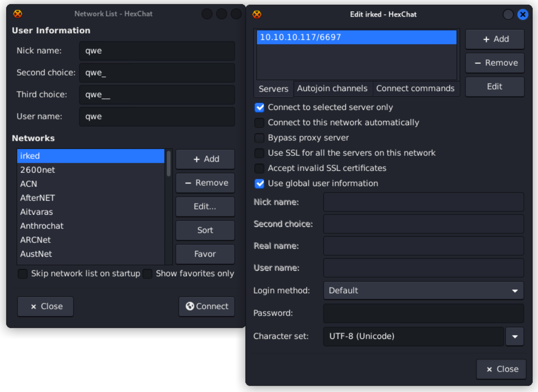538x392 pixels.
Task: Click Second choice field in Edit irked
Action: (424, 224)
